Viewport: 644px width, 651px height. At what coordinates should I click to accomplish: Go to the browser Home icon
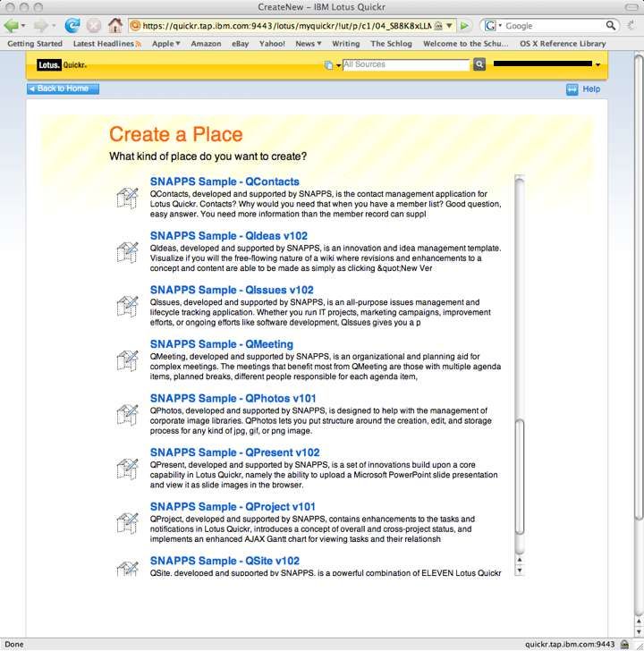pyautogui.click(x=115, y=25)
